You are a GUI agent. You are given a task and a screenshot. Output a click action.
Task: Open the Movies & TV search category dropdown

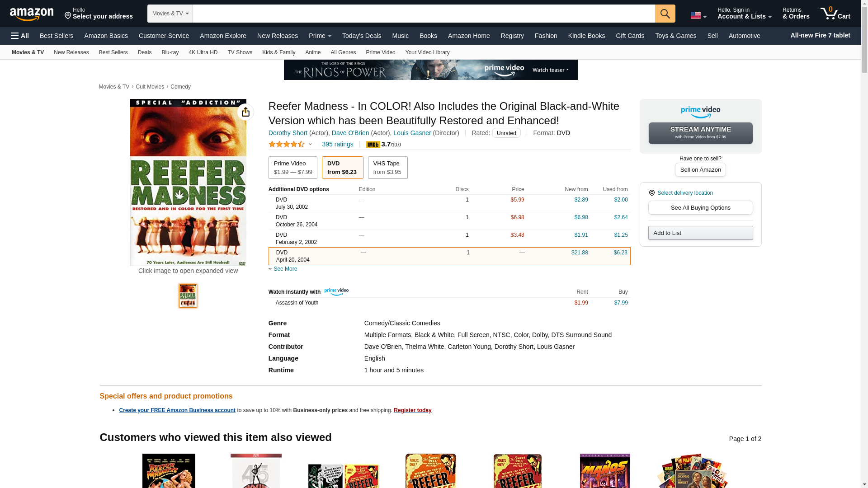[170, 14]
